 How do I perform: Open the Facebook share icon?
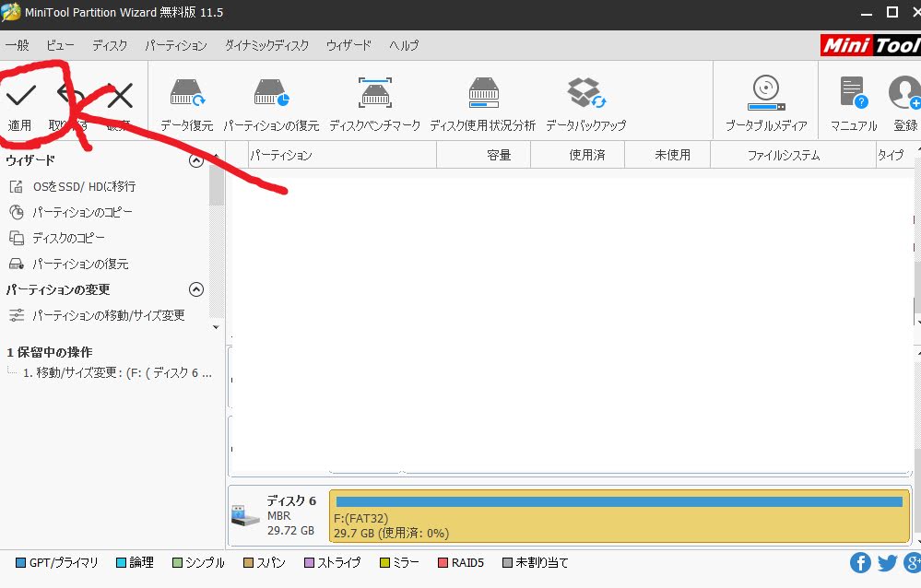pos(860,563)
